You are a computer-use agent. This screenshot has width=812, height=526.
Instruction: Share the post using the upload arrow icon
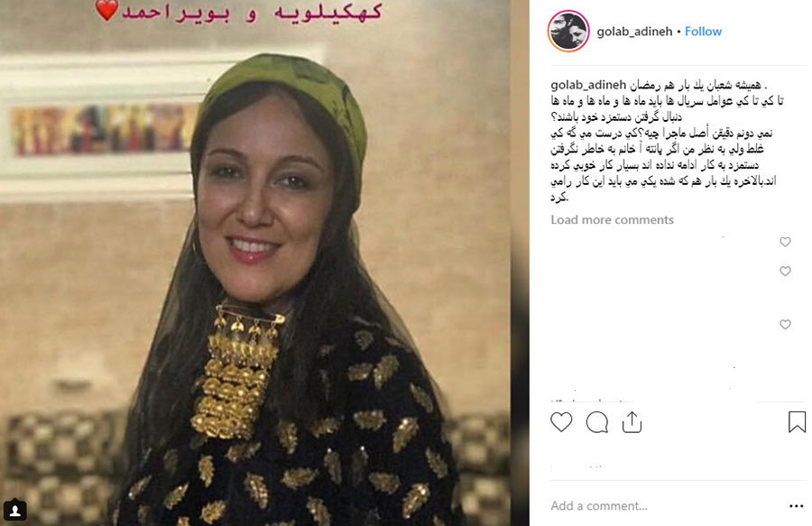coord(632,422)
